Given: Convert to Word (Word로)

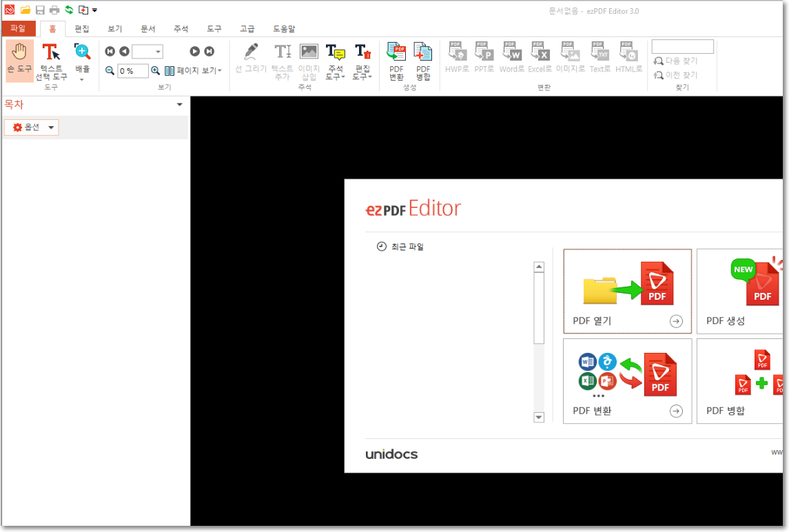Looking at the screenshot, I should click(512, 57).
